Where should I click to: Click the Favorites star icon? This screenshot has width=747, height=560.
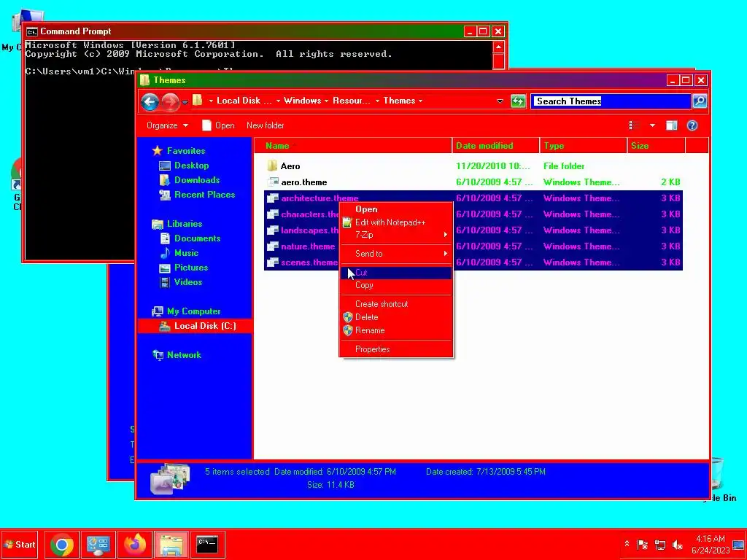coord(158,150)
